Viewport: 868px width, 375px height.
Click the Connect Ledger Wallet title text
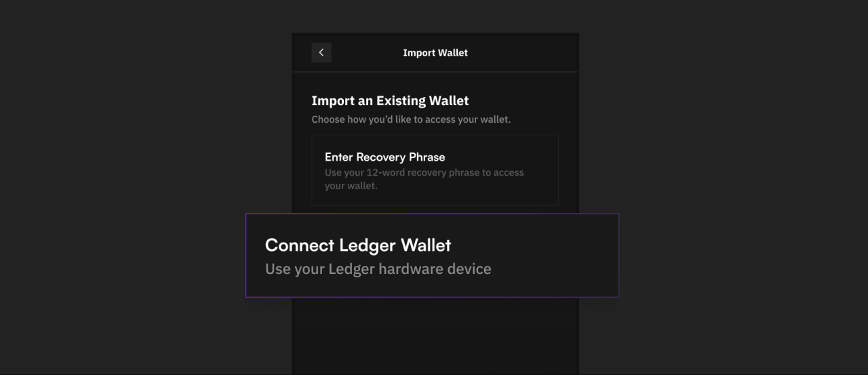click(x=358, y=245)
